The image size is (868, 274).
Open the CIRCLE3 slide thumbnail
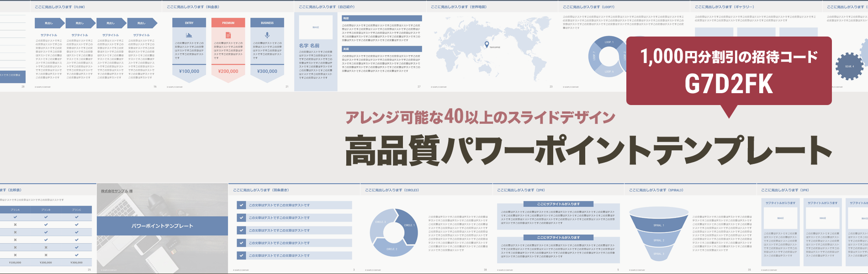426,229
